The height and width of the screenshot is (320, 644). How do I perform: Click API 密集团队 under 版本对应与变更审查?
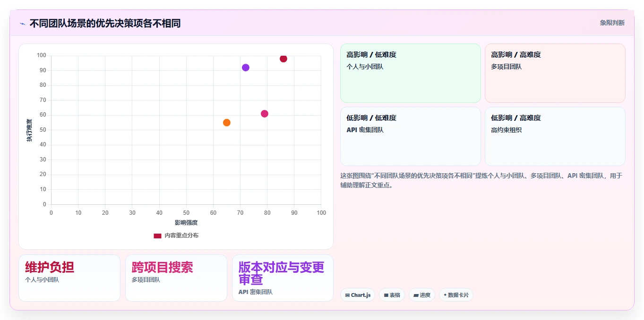tap(256, 292)
